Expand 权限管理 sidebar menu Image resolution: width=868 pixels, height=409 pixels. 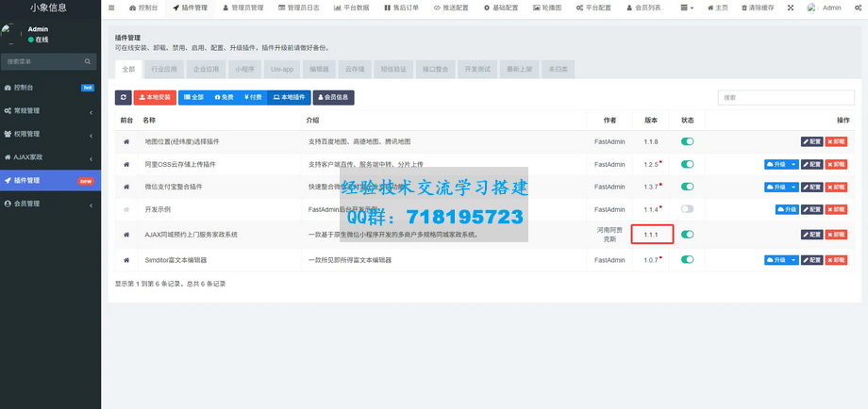click(50, 135)
